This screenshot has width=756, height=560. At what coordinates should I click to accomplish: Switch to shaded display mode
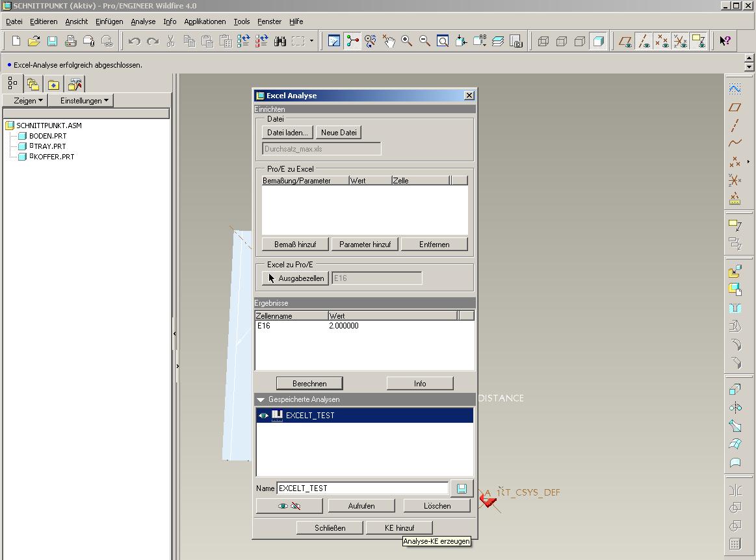[x=598, y=41]
